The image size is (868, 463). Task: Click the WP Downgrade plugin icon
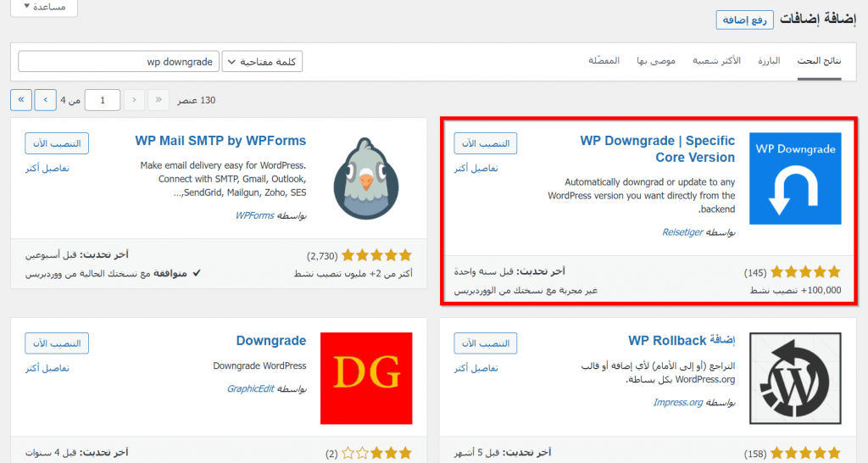795,178
